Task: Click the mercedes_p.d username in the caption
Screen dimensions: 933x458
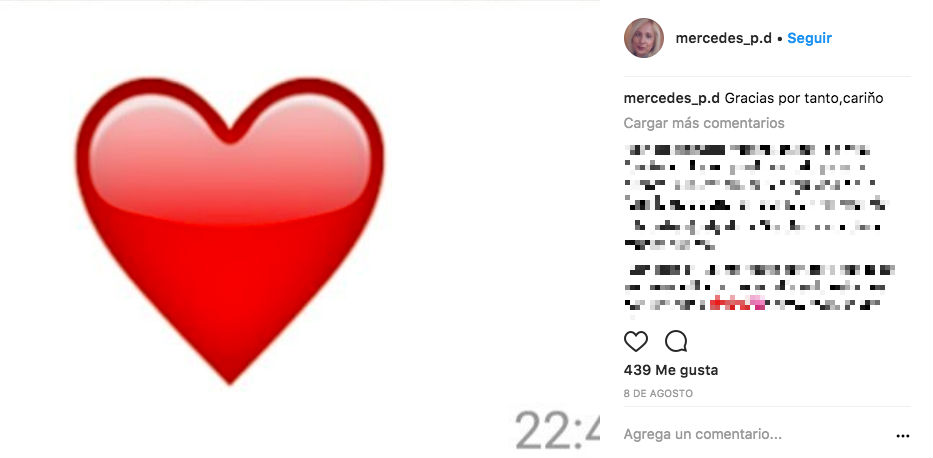Action: [671, 99]
